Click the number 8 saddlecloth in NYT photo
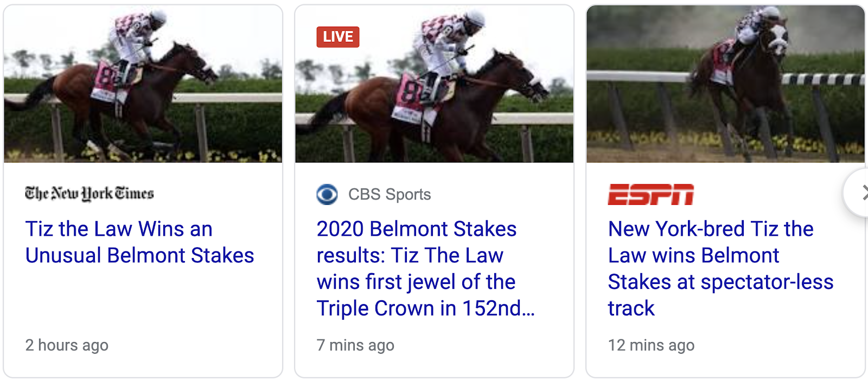Image resolution: width=868 pixels, height=381 pixels. (107, 79)
